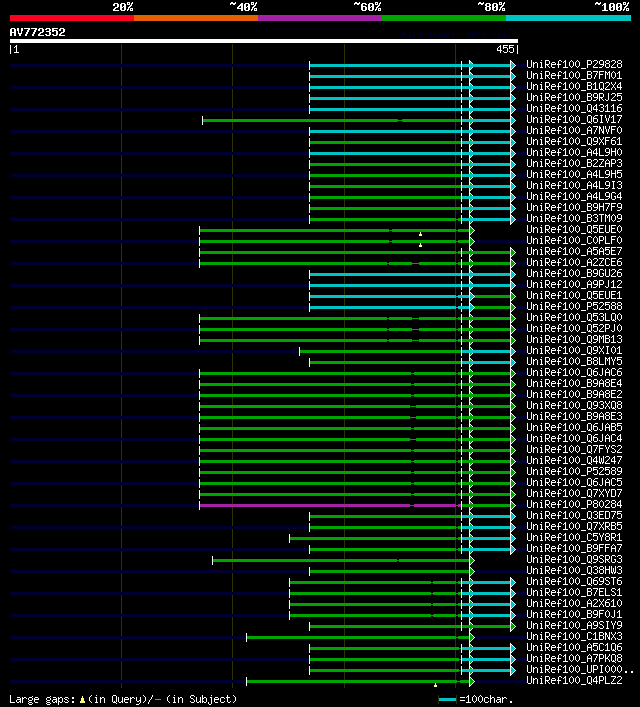
Task: Select hit UniRef100_A4L9G4
Action: 574,197
